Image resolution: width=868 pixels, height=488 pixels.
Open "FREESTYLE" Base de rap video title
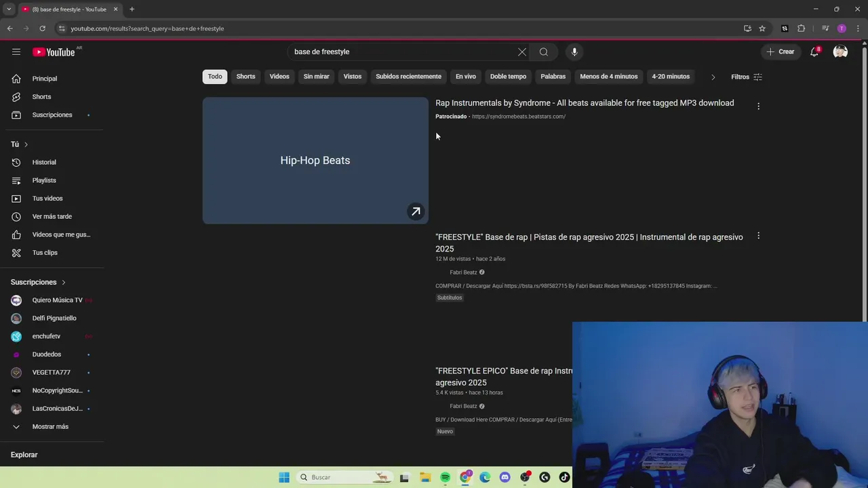coord(589,243)
